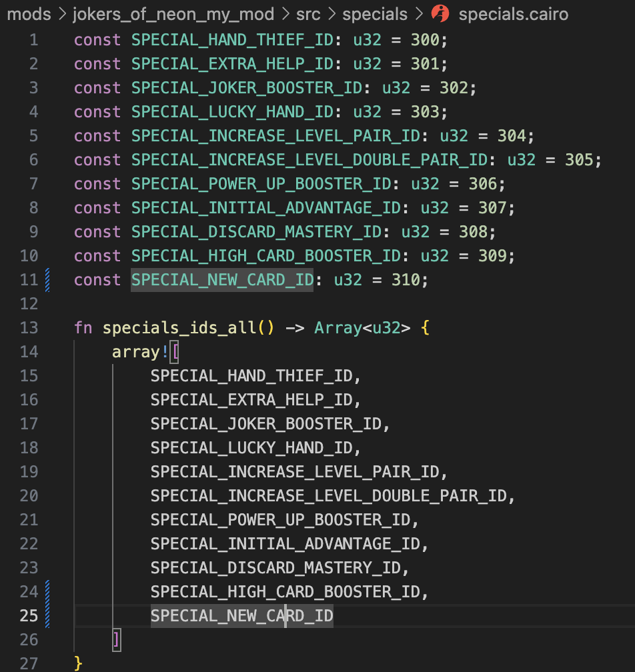The width and height of the screenshot is (635, 672).
Task: Click the Cairo file icon in breadcrumb
Action: pyautogui.click(x=440, y=14)
